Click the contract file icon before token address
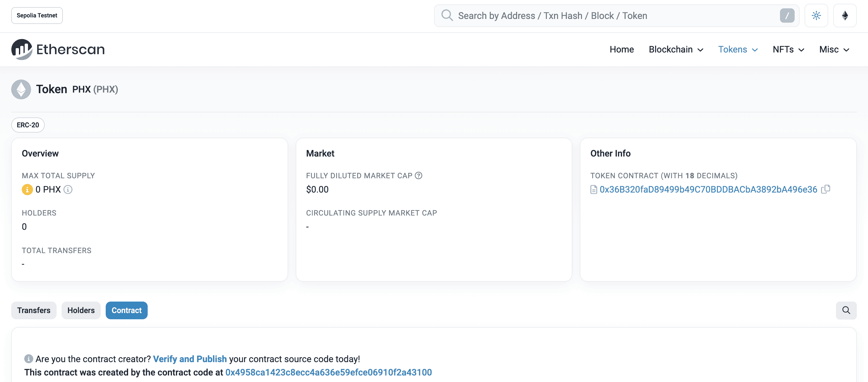Viewport: 868px width, 382px height. pyautogui.click(x=594, y=189)
